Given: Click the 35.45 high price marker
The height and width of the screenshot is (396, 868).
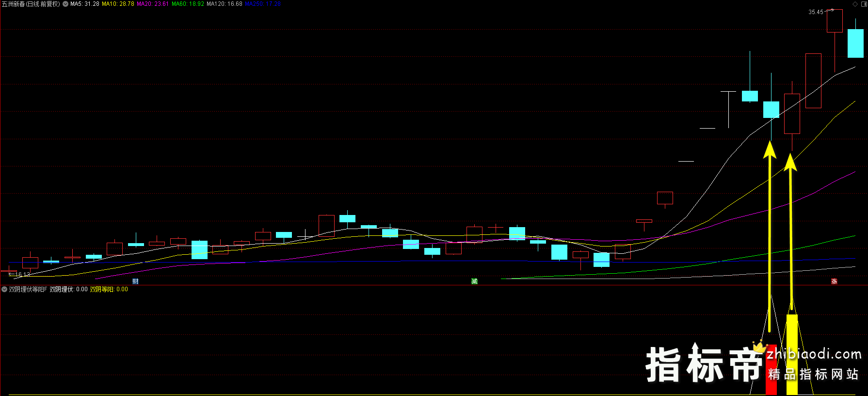Looking at the screenshot, I should 816,12.
